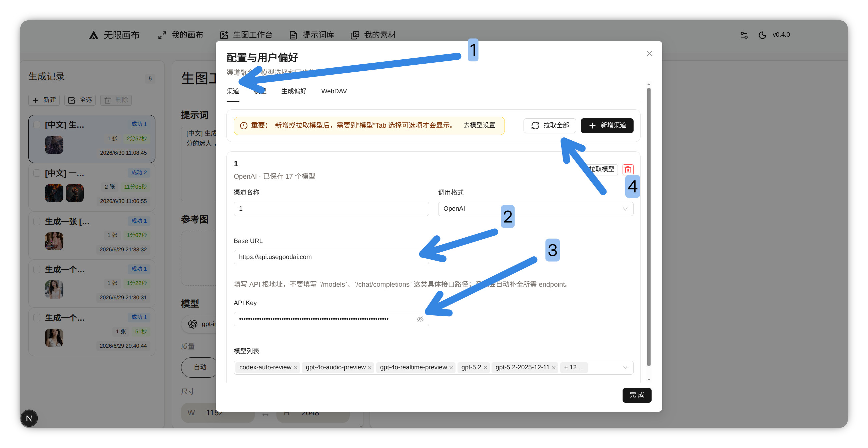Open the 模型列表 dropdown arrow
868x448 pixels.
(x=625, y=367)
